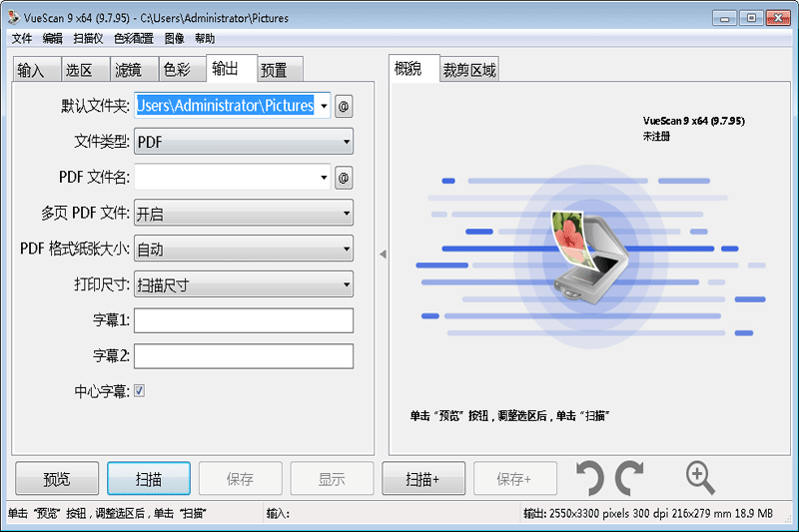Open the 文件类型 PDF dropdown
799x532 pixels.
tap(244, 142)
